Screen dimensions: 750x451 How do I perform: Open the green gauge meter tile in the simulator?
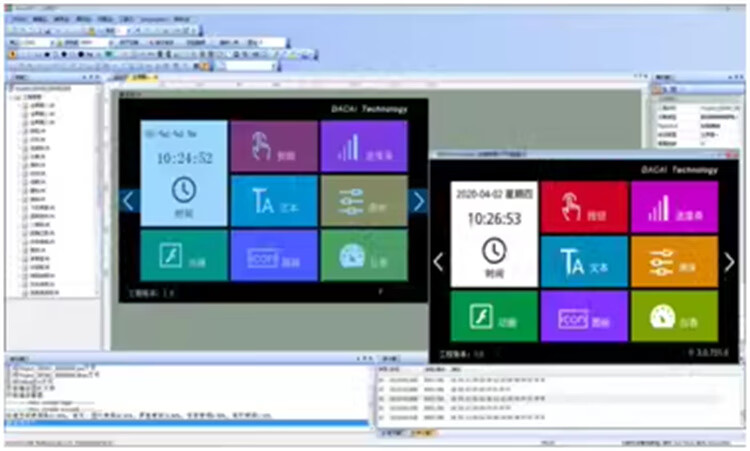(x=674, y=316)
